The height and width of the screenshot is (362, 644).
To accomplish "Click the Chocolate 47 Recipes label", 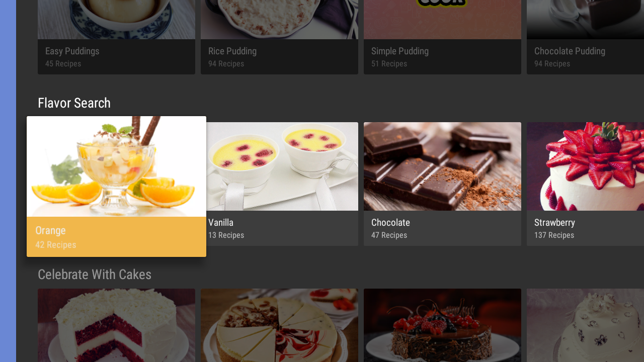I will pyautogui.click(x=390, y=229).
